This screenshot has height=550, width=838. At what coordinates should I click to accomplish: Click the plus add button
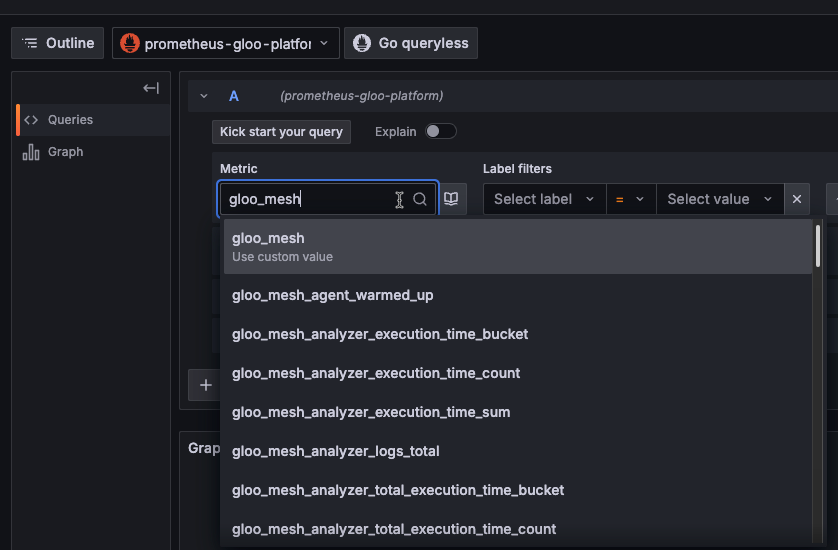point(205,385)
